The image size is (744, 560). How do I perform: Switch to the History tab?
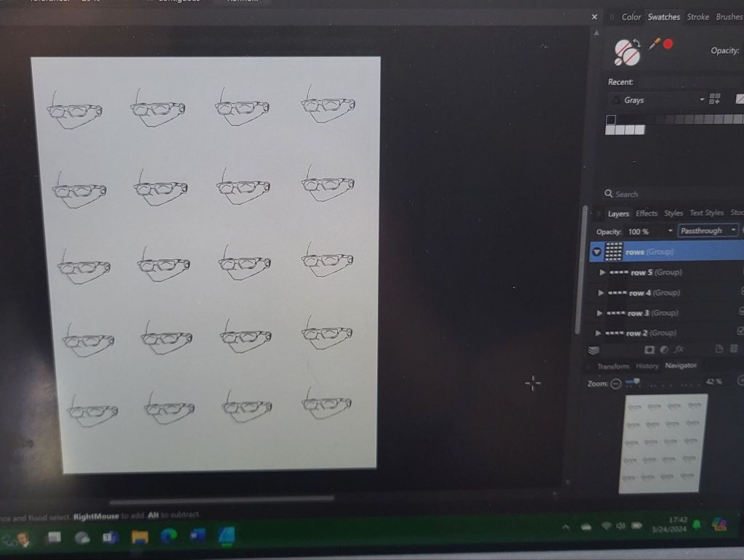pos(646,366)
